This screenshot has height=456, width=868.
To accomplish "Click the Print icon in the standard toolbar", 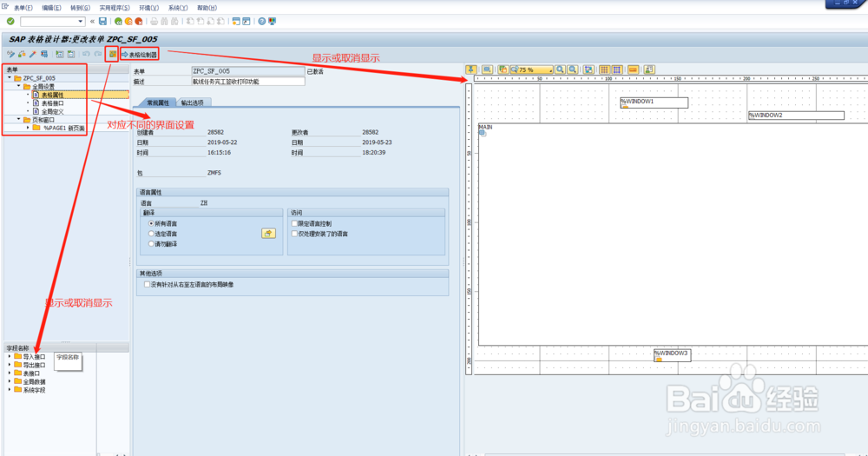I will (x=154, y=21).
